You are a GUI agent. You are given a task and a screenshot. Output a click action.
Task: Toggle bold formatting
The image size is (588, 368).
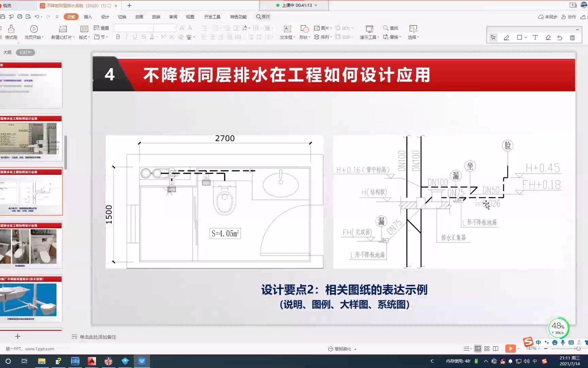(x=118, y=37)
